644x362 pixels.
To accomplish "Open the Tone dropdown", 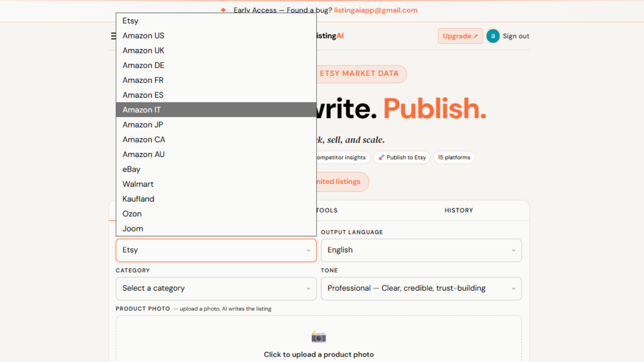I will (421, 289).
